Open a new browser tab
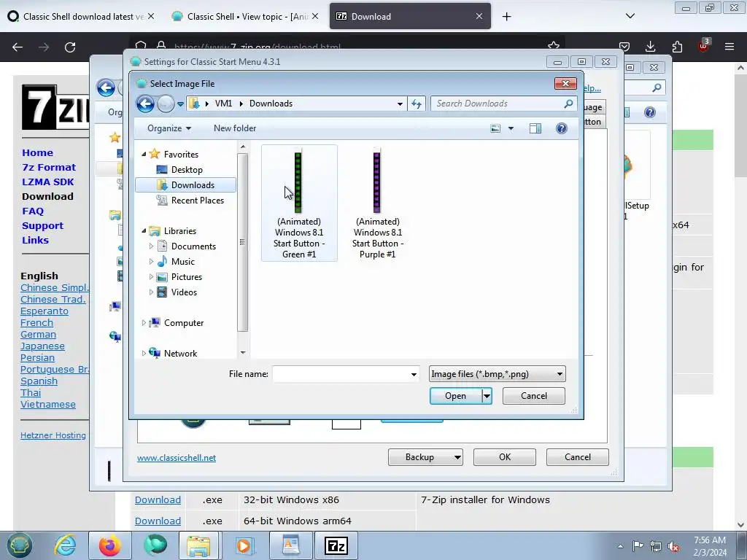Viewport: 747px width, 560px height. [x=506, y=17]
